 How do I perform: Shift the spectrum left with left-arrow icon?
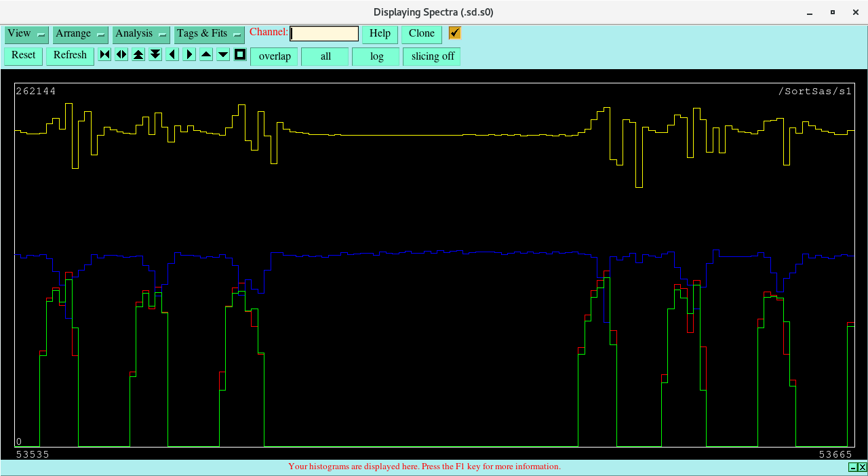coord(172,55)
